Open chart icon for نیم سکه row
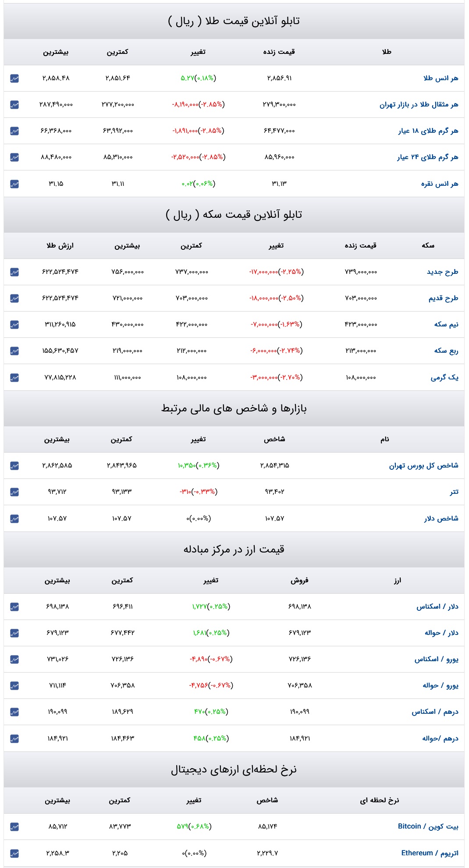Image resolution: width=469 pixels, height=868 pixels. point(14,325)
